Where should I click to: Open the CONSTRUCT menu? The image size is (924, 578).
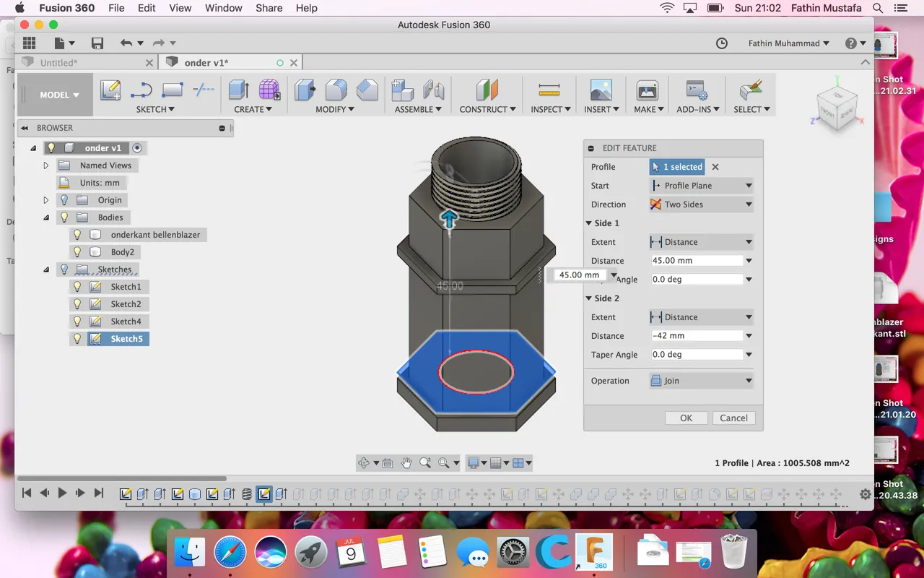487,109
